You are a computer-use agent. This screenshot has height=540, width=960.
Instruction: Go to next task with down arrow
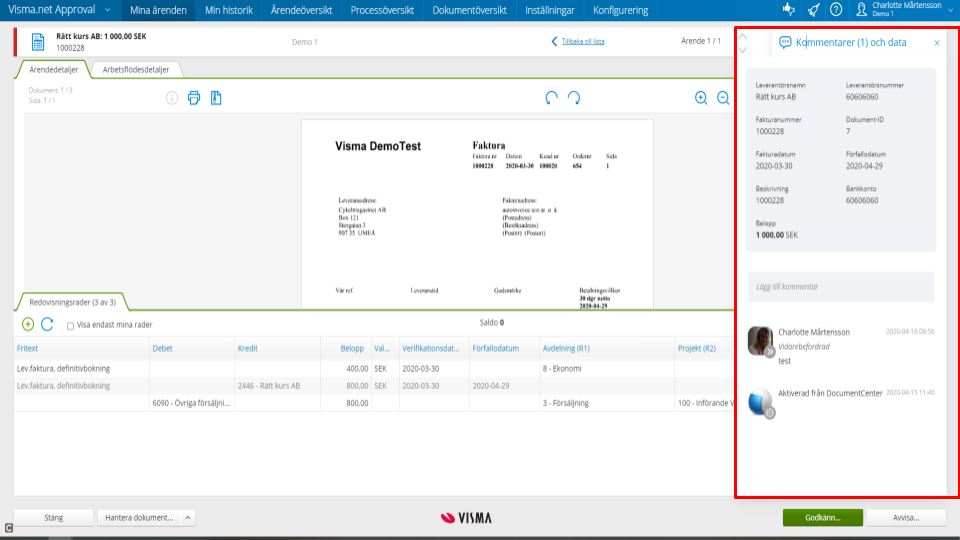point(743,50)
